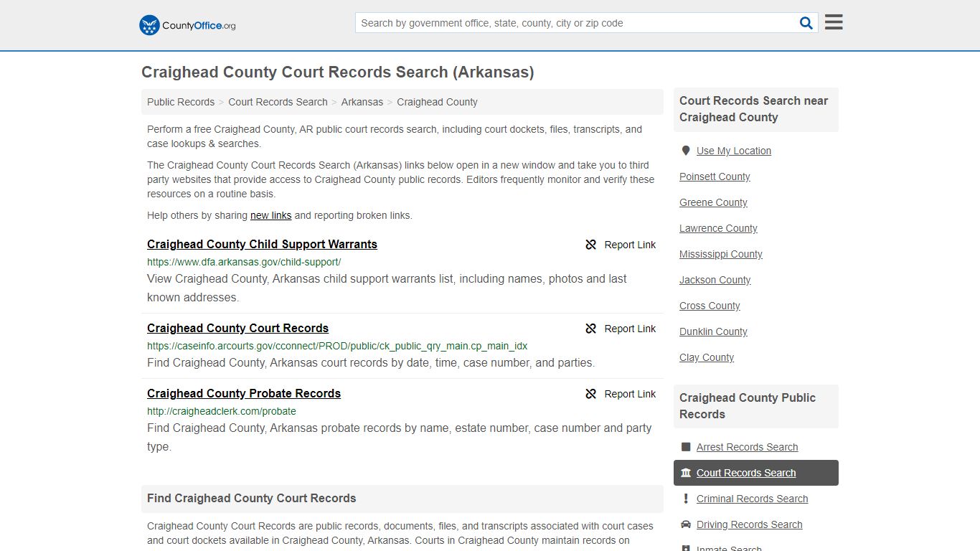Click the Arrest Records square icon
The image size is (980, 551).
click(x=686, y=447)
